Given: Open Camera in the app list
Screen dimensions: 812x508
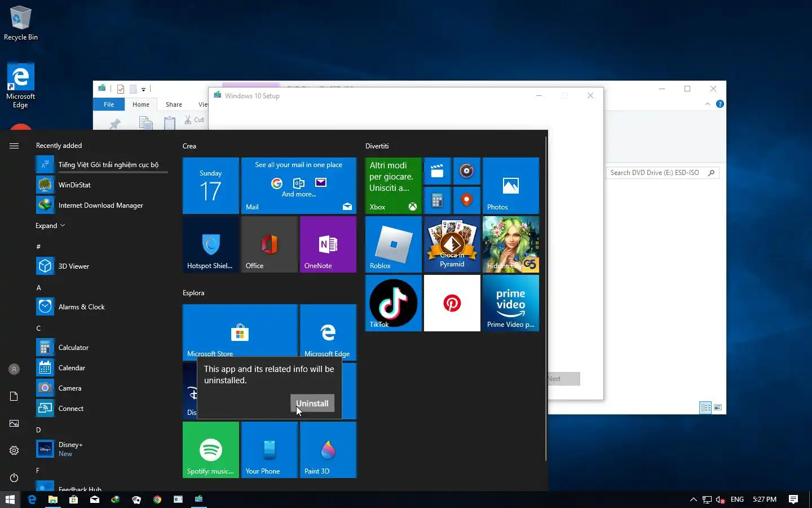Looking at the screenshot, I should pyautogui.click(x=101, y=388).
